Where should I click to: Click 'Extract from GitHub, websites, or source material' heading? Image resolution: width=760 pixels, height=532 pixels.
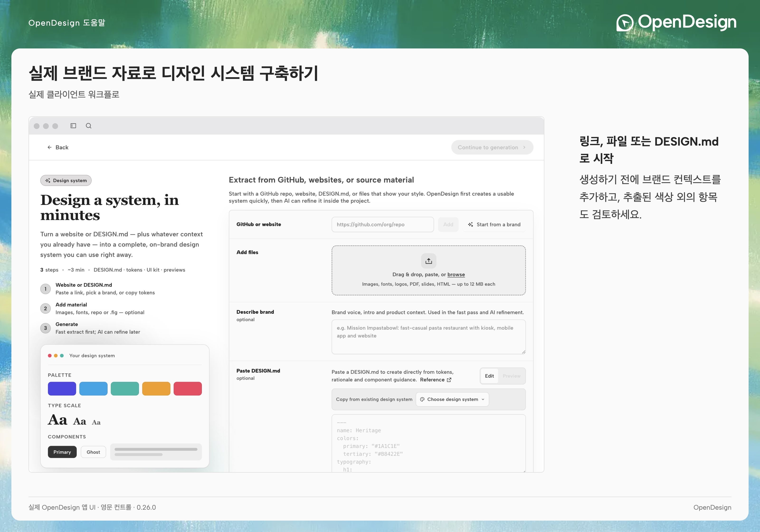(x=321, y=180)
